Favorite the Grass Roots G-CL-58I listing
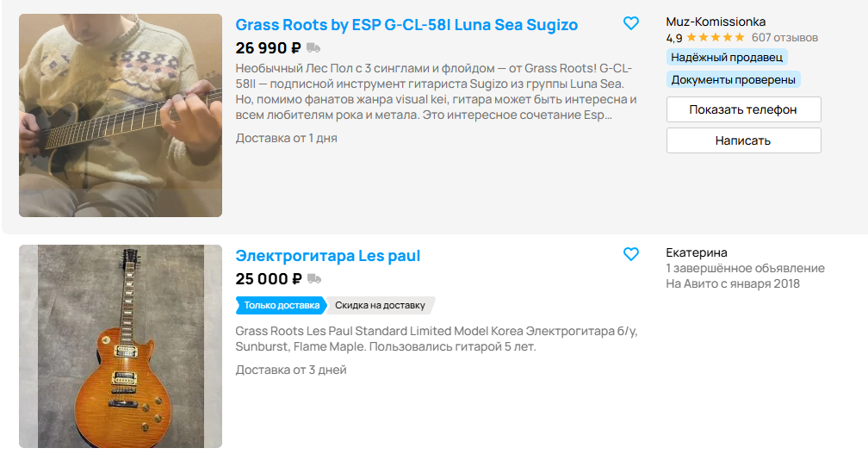868x473 pixels. tap(631, 24)
